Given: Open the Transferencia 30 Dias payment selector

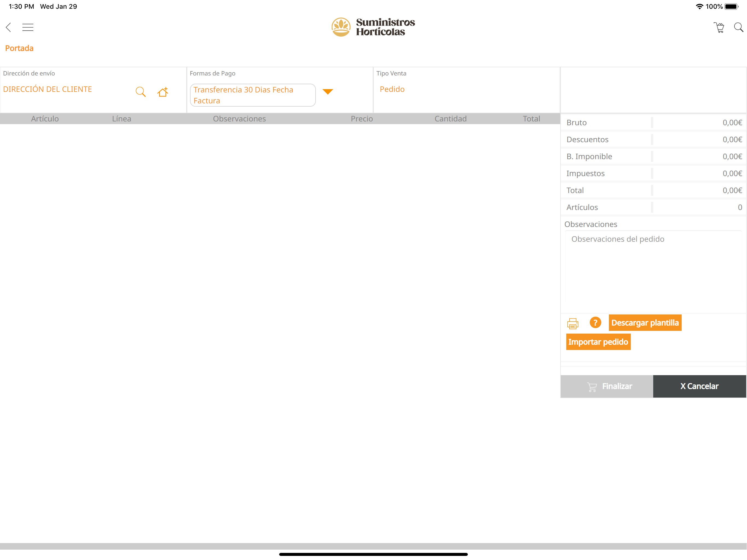Looking at the screenshot, I should (253, 95).
